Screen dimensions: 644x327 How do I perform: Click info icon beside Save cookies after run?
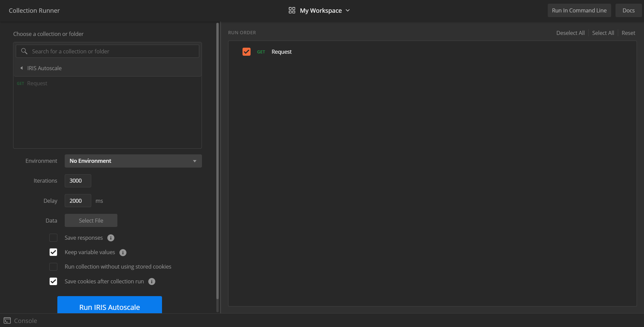pyautogui.click(x=152, y=282)
